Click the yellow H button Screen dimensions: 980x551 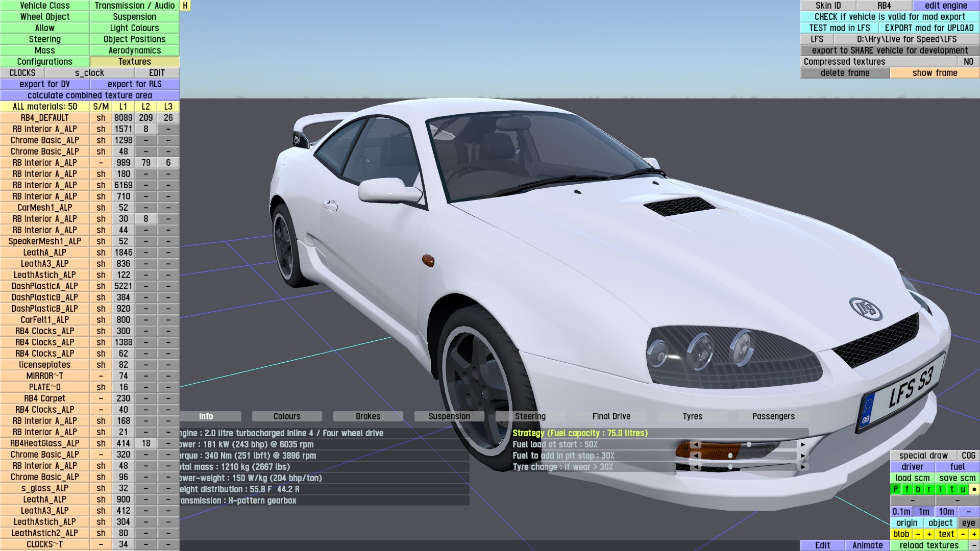tap(185, 6)
